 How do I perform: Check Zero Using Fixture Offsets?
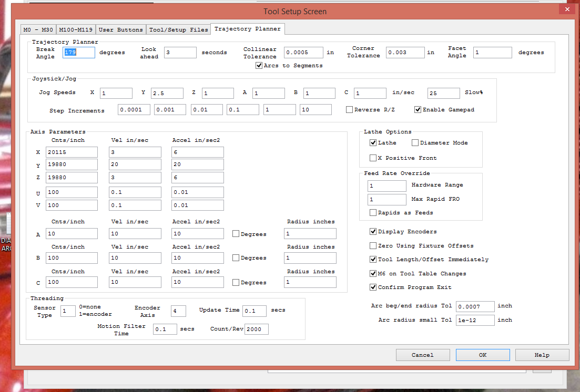point(373,246)
